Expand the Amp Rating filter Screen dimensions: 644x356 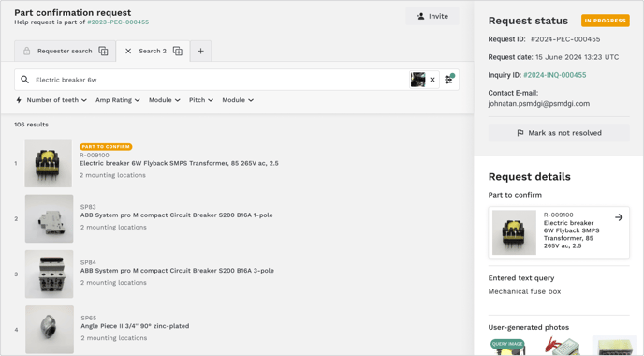tap(117, 100)
